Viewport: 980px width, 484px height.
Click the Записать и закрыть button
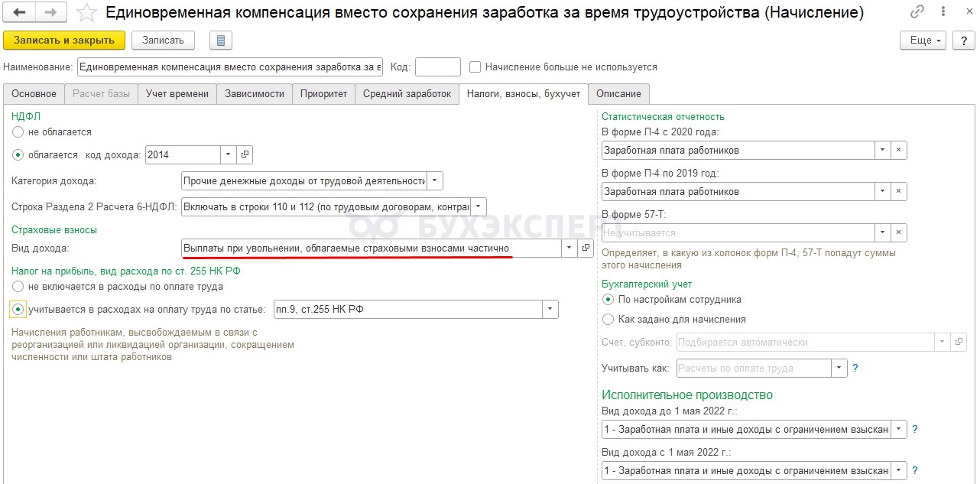64,41
